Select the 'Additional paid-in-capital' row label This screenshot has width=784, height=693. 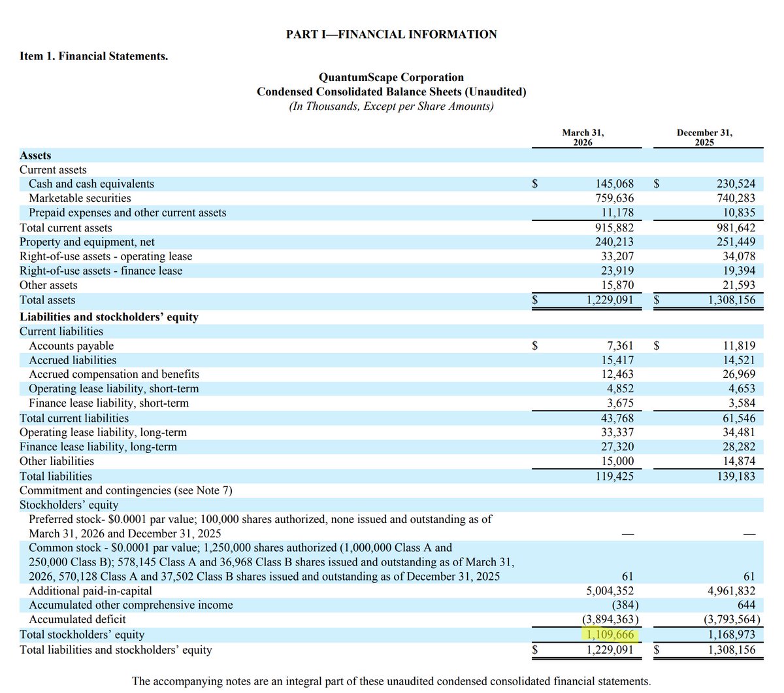click(90, 591)
